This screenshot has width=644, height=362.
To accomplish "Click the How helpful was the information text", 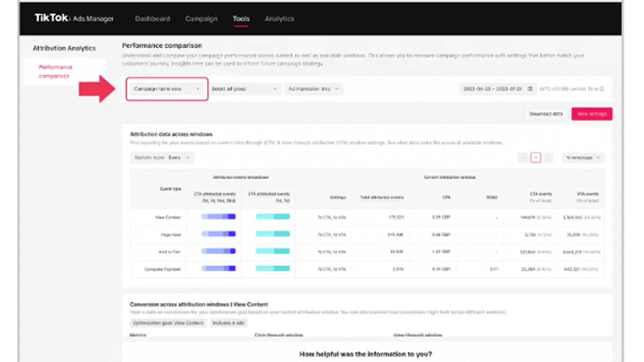I will [x=365, y=354].
